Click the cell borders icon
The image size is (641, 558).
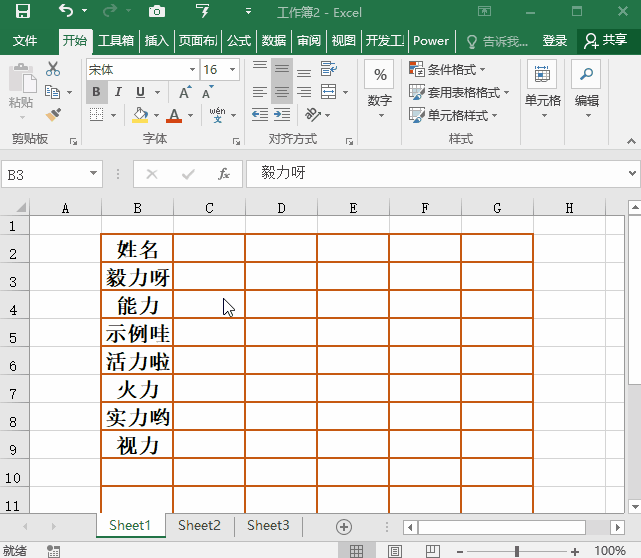click(x=97, y=115)
